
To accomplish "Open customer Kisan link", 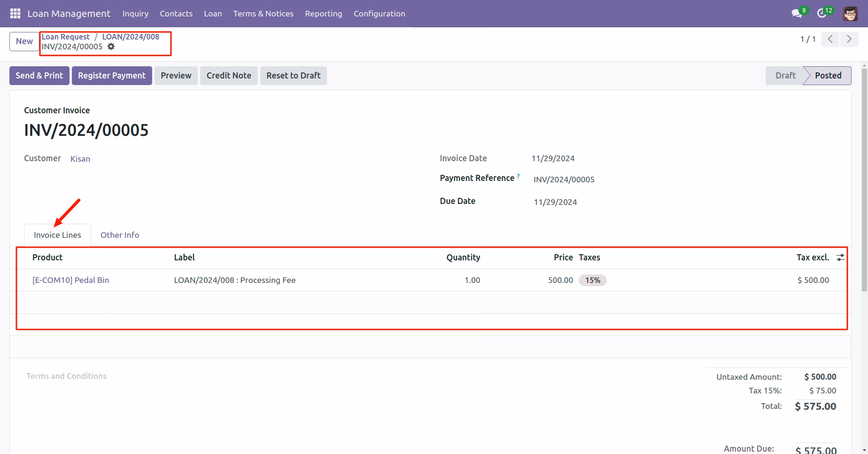I will click(80, 159).
